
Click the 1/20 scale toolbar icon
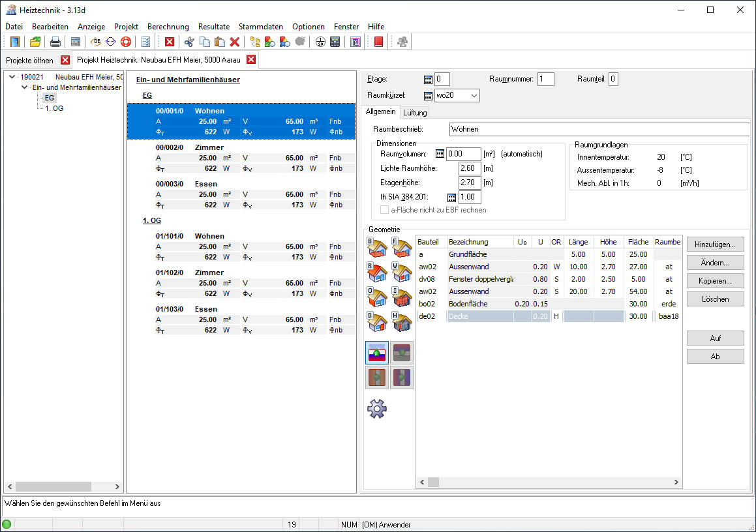click(x=320, y=42)
